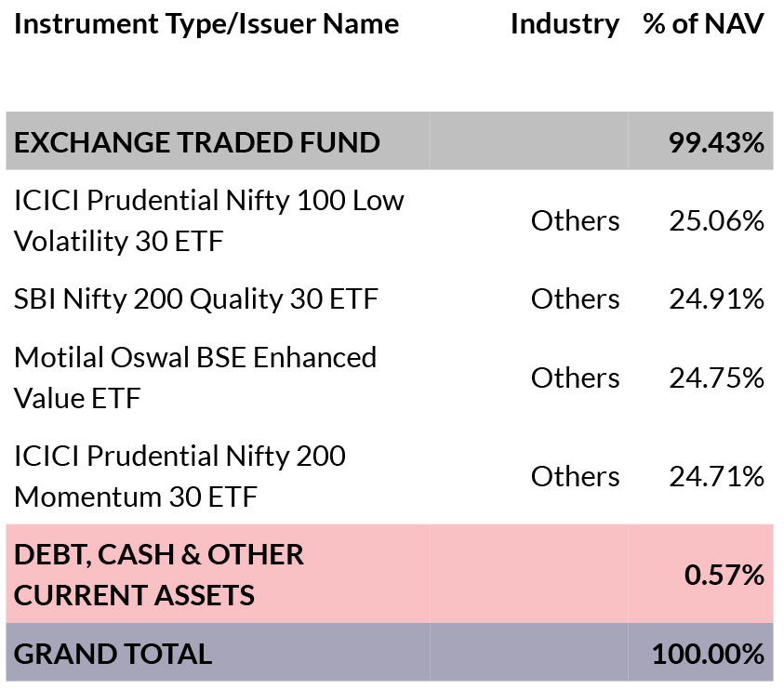Select the Industry column header

click(565, 24)
